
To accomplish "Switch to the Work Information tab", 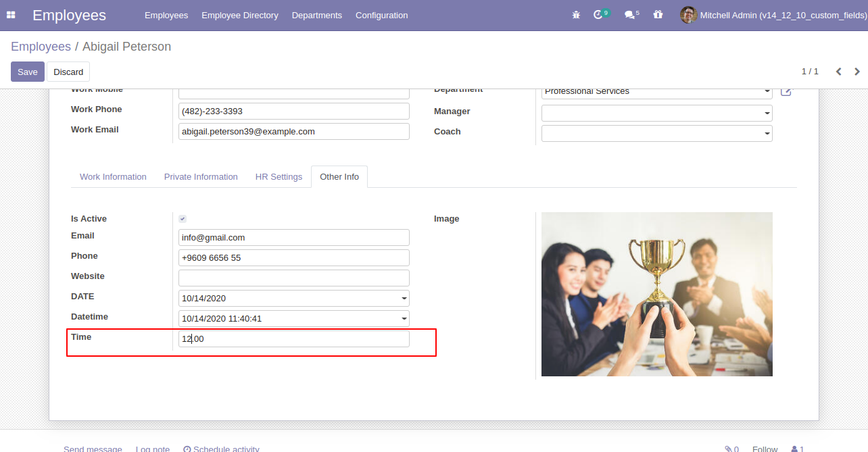I will tap(113, 177).
